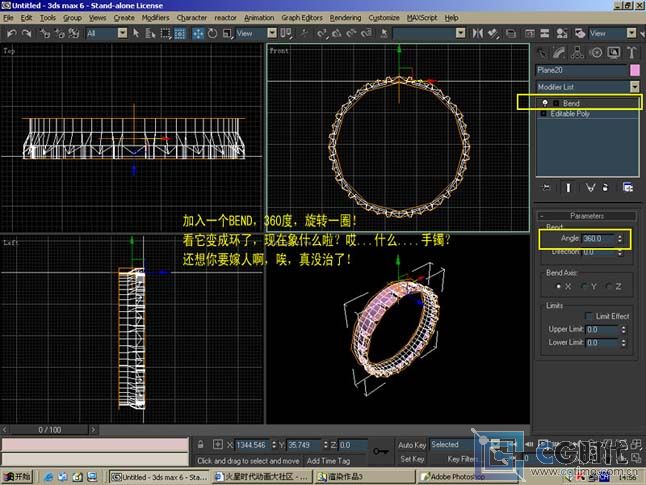Open the Named Selection Sets dropdown
Screen dimensions: 646x485
tap(461, 33)
